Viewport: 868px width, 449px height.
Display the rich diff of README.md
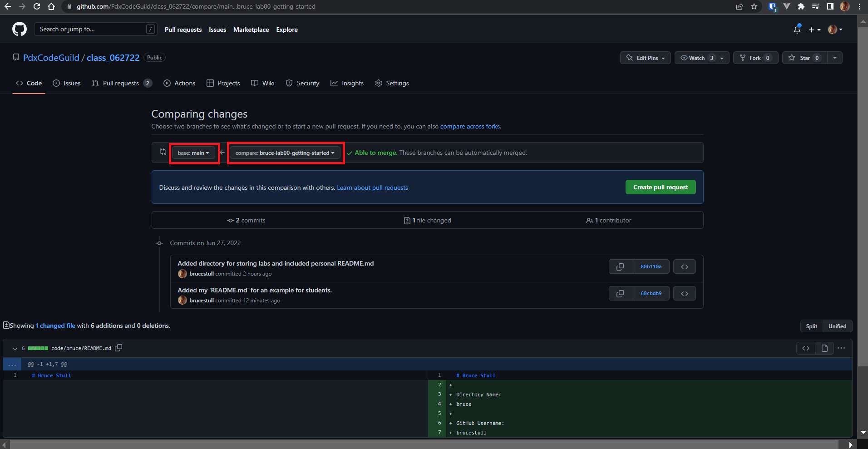pos(824,348)
